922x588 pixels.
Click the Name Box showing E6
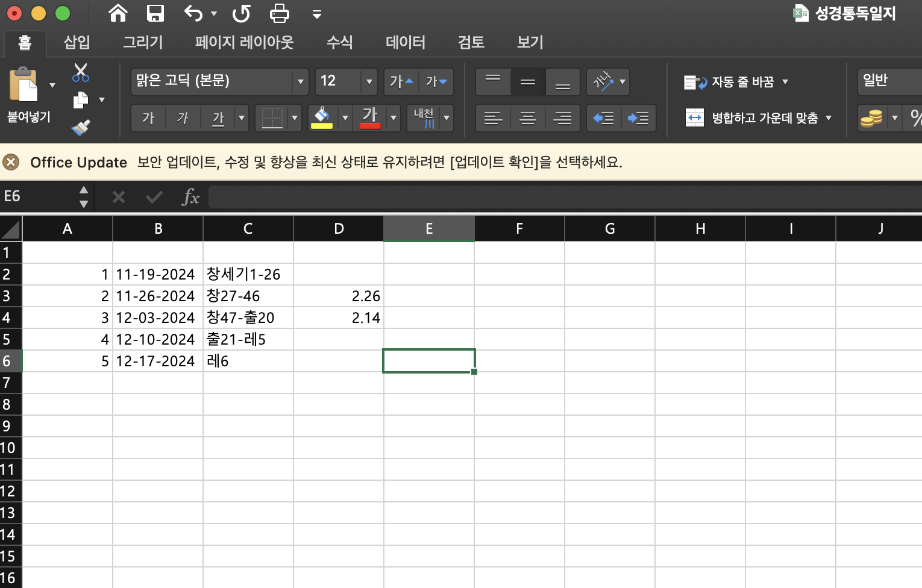pyautogui.click(x=39, y=196)
